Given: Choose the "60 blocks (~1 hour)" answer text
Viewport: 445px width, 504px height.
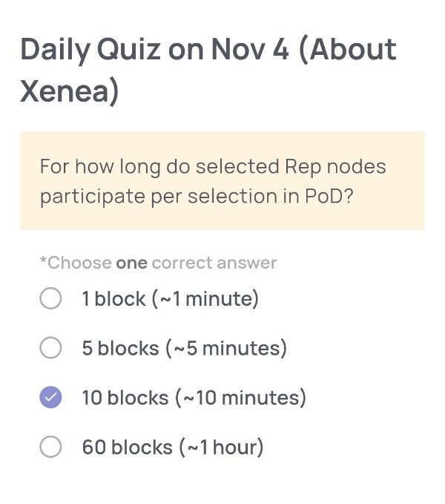Looking at the screenshot, I should coord(172,447).
